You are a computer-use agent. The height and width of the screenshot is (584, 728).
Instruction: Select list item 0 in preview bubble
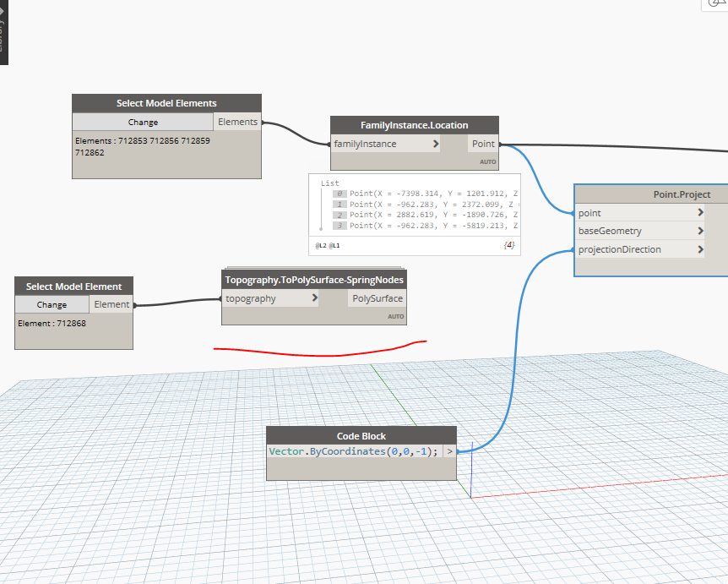pyautogui.click(x=426, y=194)
